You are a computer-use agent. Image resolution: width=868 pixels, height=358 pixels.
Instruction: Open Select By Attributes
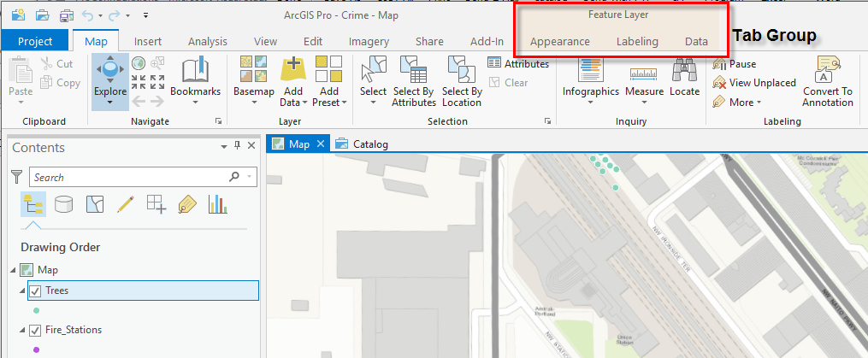pyautogui.click(x=414, y=81)
